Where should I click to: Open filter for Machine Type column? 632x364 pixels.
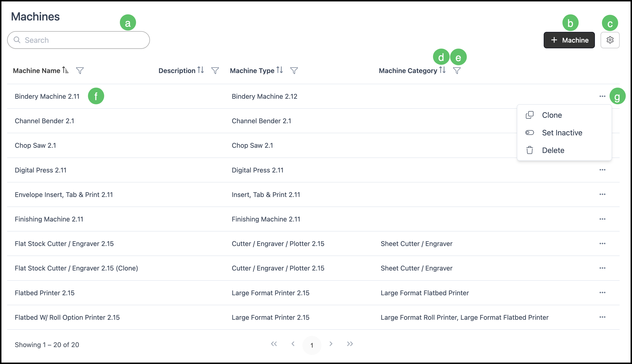coord(294,71)
